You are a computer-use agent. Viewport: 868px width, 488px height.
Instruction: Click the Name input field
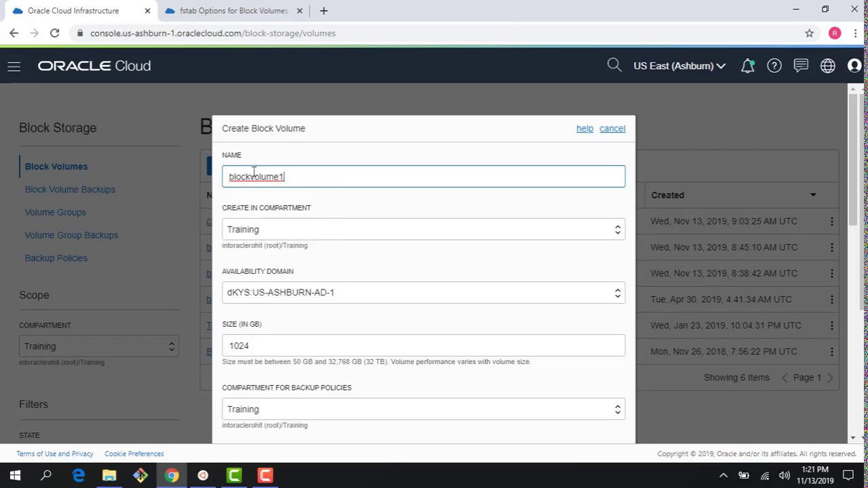click(423, 176)
